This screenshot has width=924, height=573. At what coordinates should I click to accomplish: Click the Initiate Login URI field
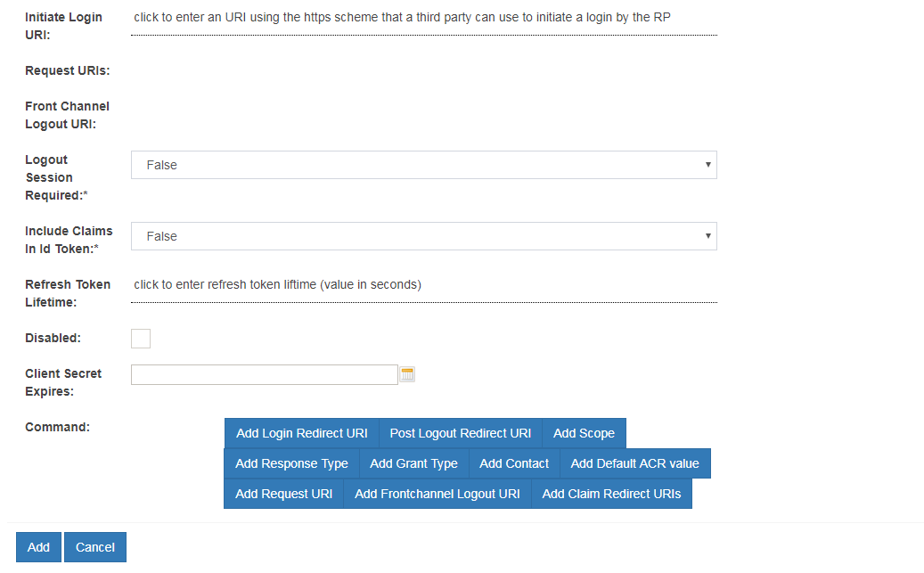pyautogui.click(x=423, y=18)
